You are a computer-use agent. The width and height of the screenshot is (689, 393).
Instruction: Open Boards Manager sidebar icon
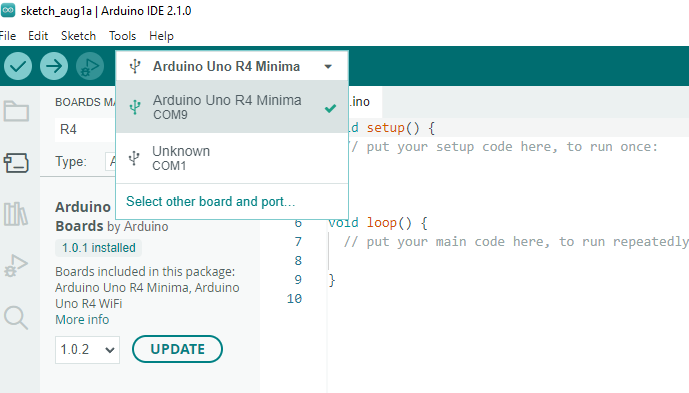coord(17,163)
